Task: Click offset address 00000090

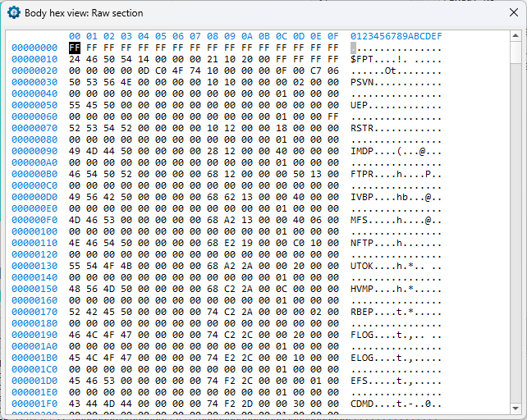Action: click(x=34, y=151)
